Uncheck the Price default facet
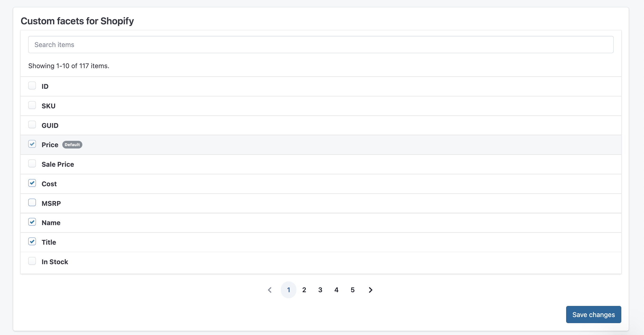This screenshot has width=644, height=335. (x=32, y=144)
